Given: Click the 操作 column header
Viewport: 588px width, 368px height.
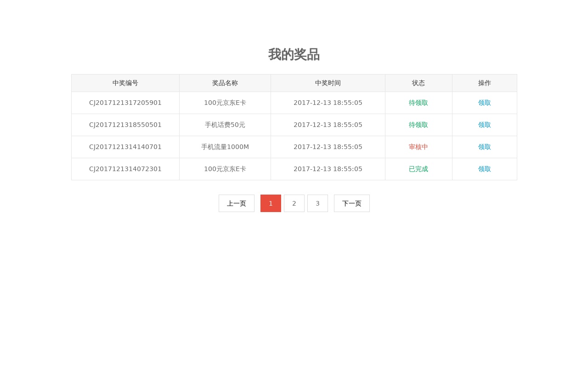Looking at the screenshot, I should tap(485, 83).
